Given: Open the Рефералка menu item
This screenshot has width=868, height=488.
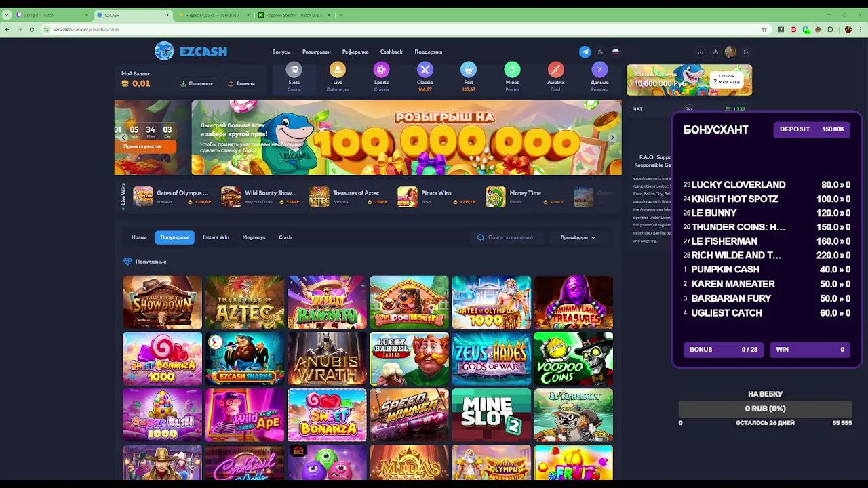Looking at the screenshot, I should pyautogui.click(x=355, y=52).
